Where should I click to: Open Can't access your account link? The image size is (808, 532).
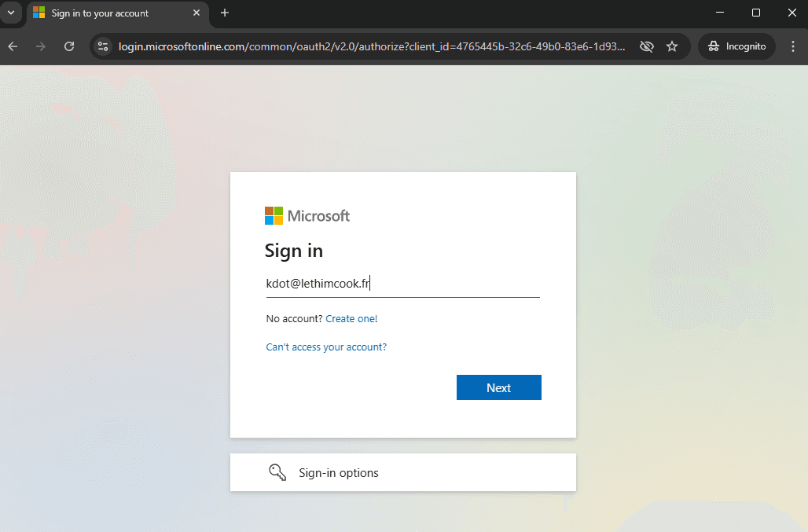point(326,347)
